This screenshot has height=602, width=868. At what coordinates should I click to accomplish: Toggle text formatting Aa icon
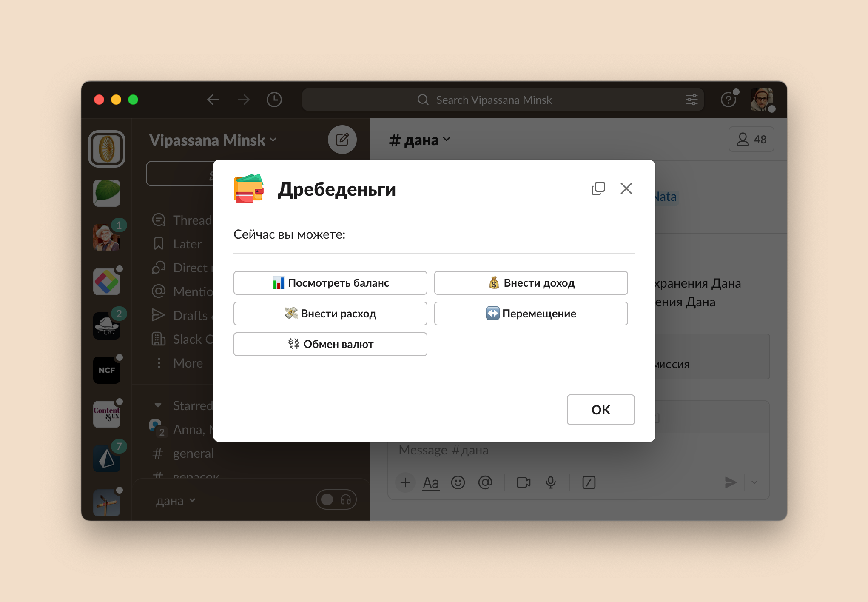pos(431,483)
